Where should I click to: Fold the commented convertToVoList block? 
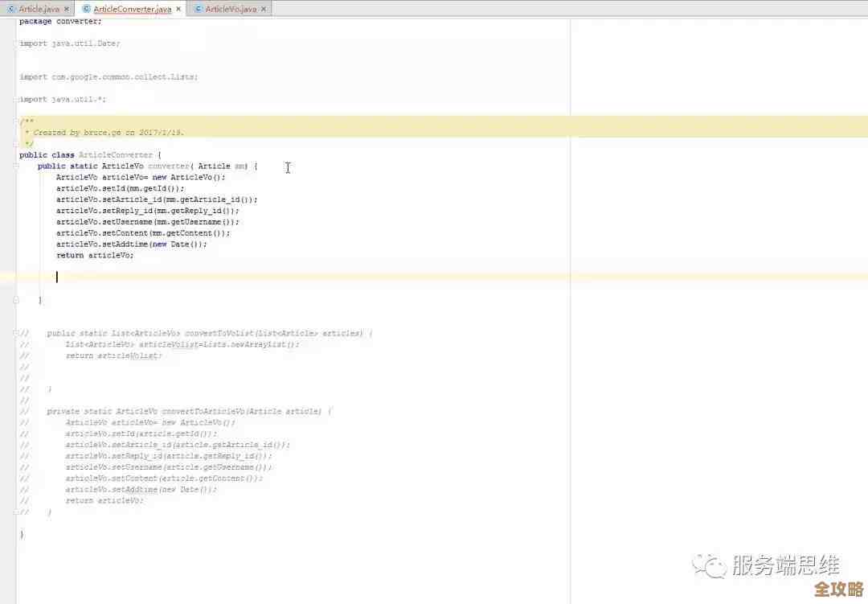tap(17, 333)
